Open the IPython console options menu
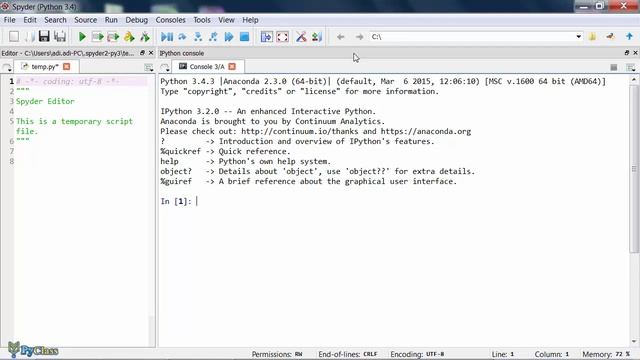 pos(631,67)
